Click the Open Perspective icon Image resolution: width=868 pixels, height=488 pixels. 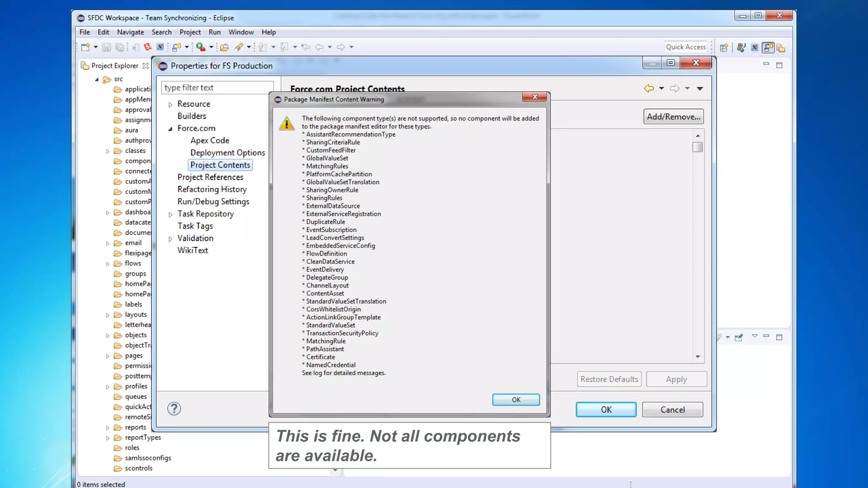(724, 47)
